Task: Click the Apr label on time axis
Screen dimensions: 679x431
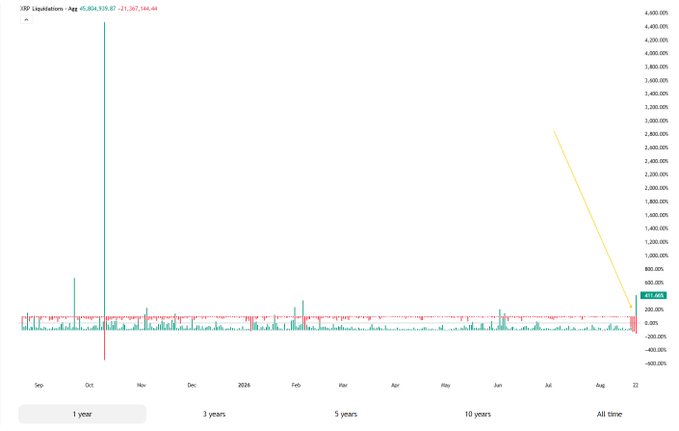Action: (395, 385)
